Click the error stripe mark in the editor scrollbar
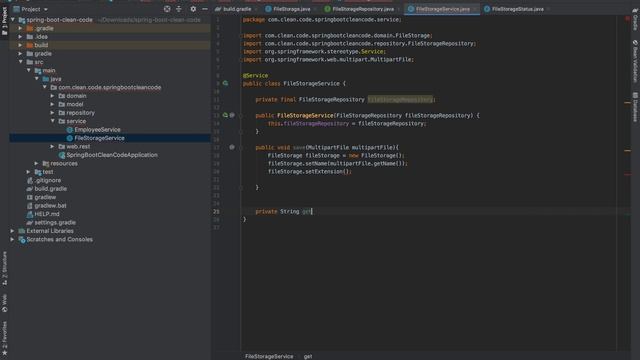The width and height of the screenshot is (640, 360). click(x=628, y=174)
